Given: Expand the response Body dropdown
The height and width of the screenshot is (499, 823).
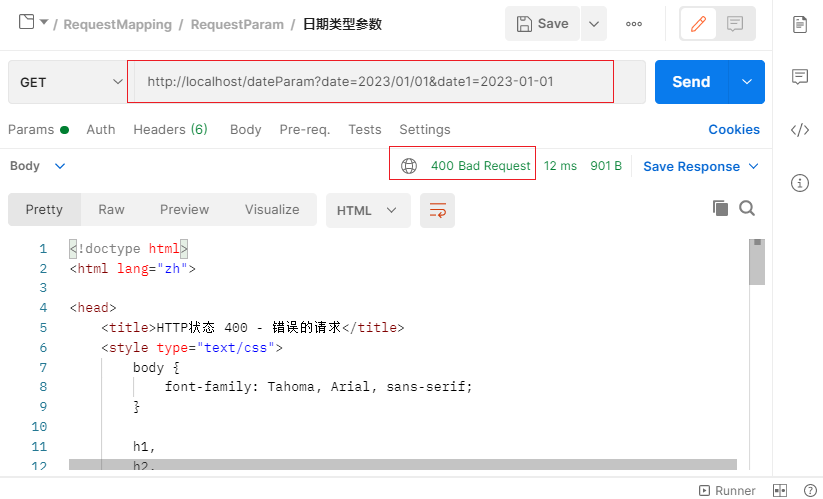Looking at the screenshot, I should coord(37,166).
